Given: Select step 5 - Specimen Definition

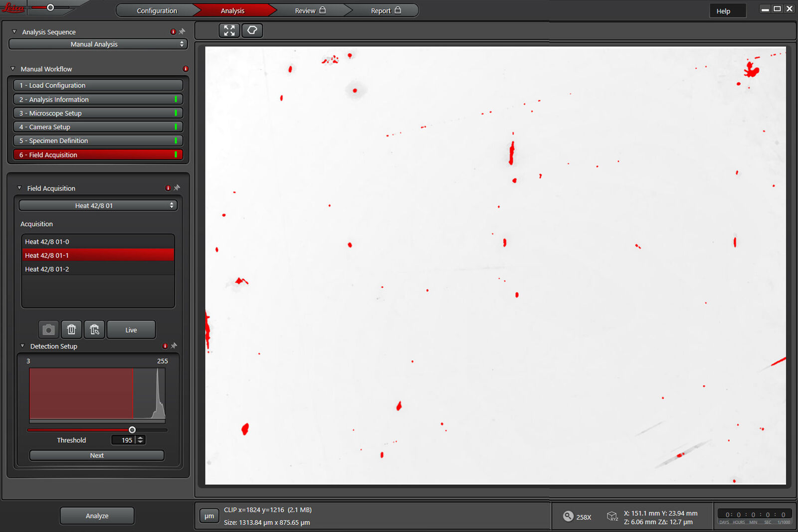Looking at the screenshot, I should click(x=98, y=141).
